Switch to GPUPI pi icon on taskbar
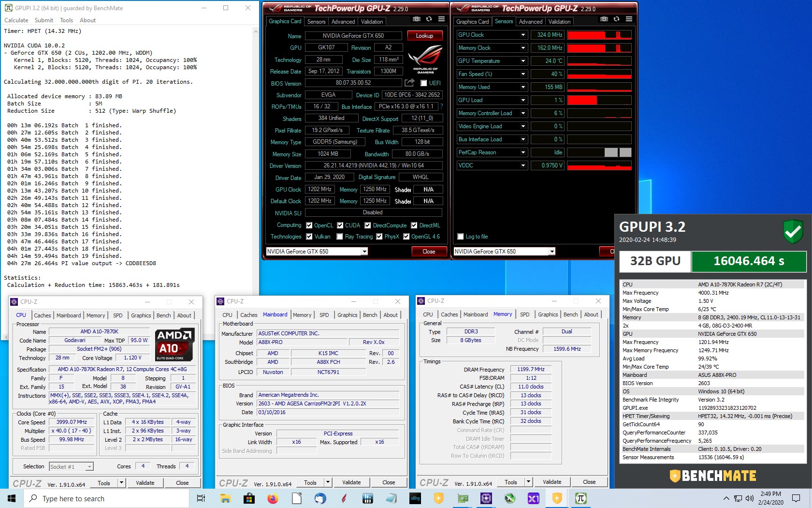This screenshot has height=508, width=812. [580, 498]
